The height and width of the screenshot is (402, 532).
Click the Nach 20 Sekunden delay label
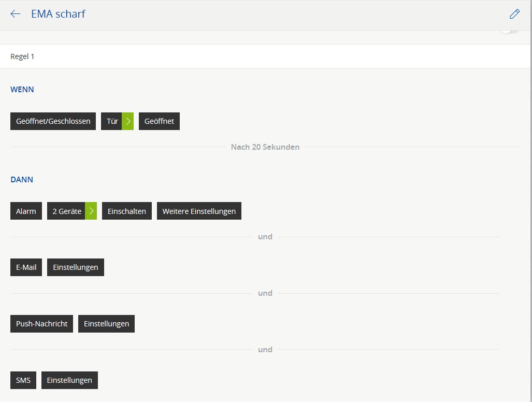point(265,147)
